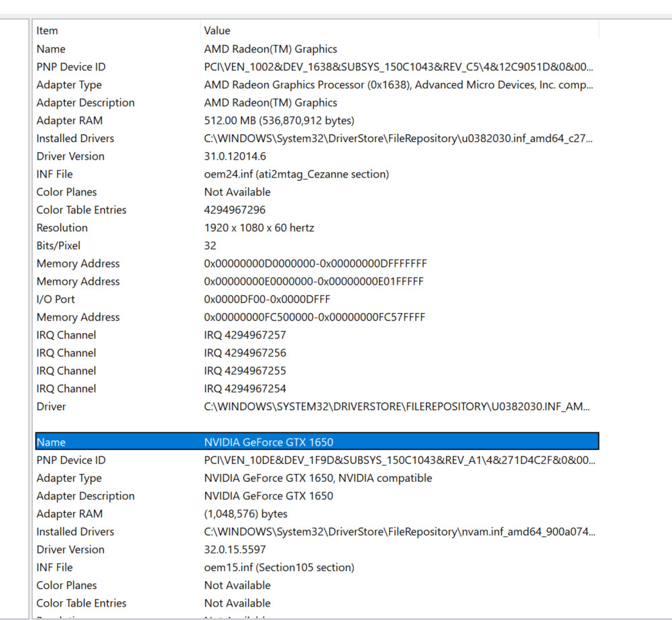The width and height of the screenshot is (672, 620).
Task: Select the Adapter RAM 512.00 MB row
Action: (x=317, y=121)
